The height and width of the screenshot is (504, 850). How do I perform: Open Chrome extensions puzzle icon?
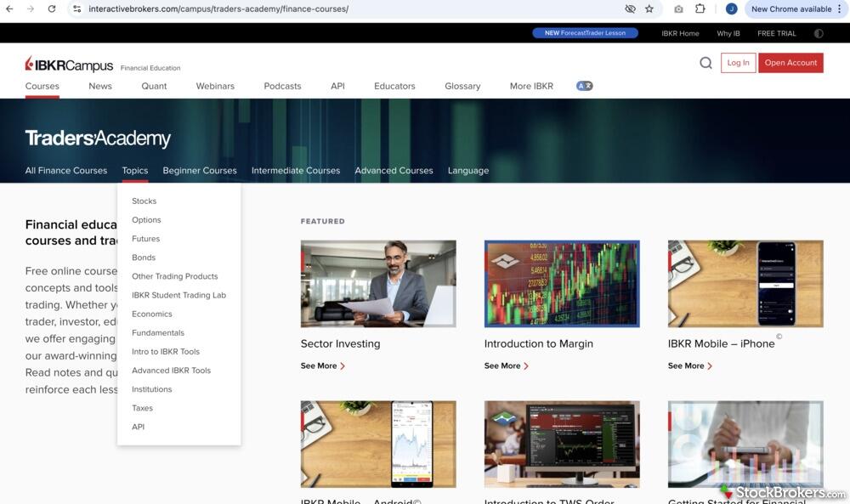[700, 8]
